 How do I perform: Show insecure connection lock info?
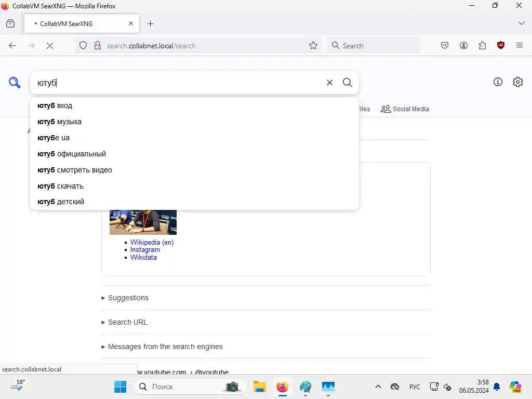click(98, 46)
